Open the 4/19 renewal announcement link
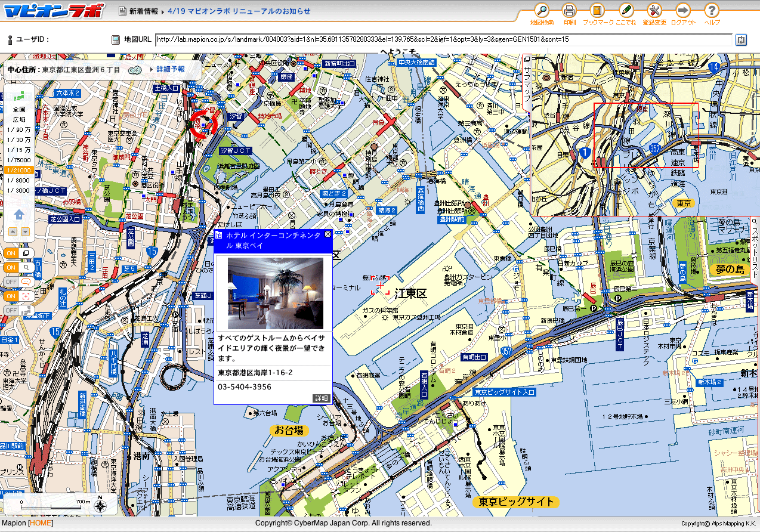760x532 pixels. coord(239,11)
